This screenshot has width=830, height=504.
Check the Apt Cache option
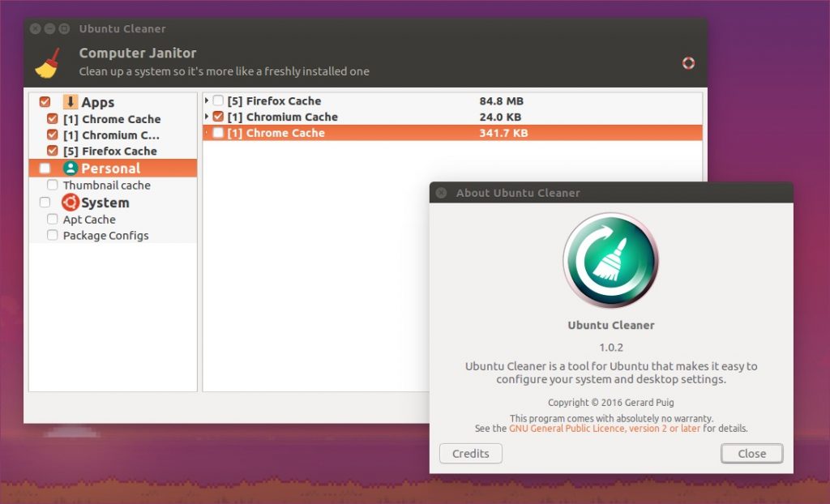click(53, 219)
